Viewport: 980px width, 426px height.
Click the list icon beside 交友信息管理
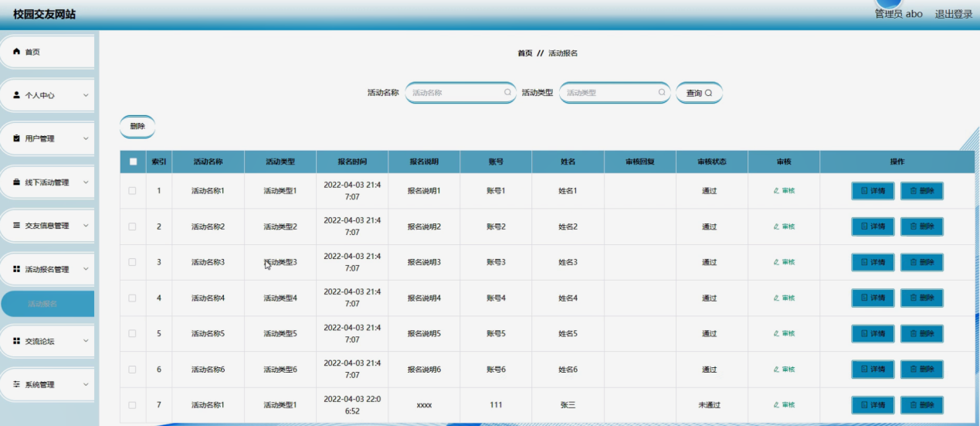16,226
